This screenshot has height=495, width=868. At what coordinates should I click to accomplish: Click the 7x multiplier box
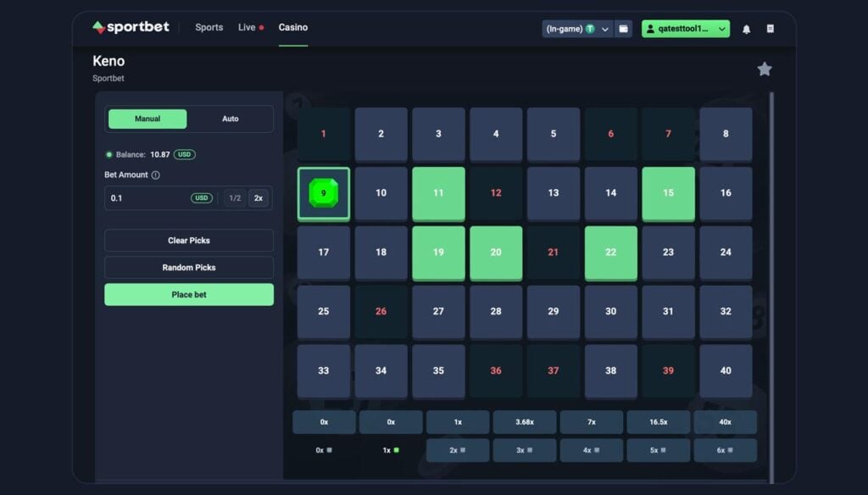coord(591,422)
